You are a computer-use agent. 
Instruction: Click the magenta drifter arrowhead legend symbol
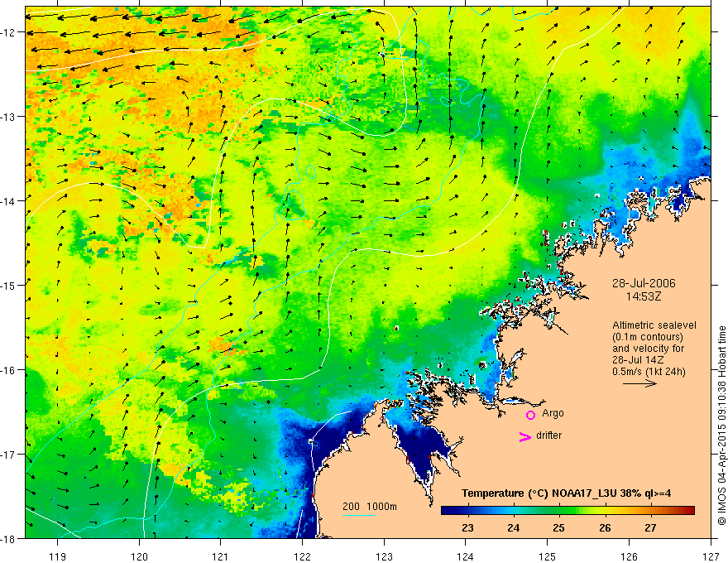(524, 436)
